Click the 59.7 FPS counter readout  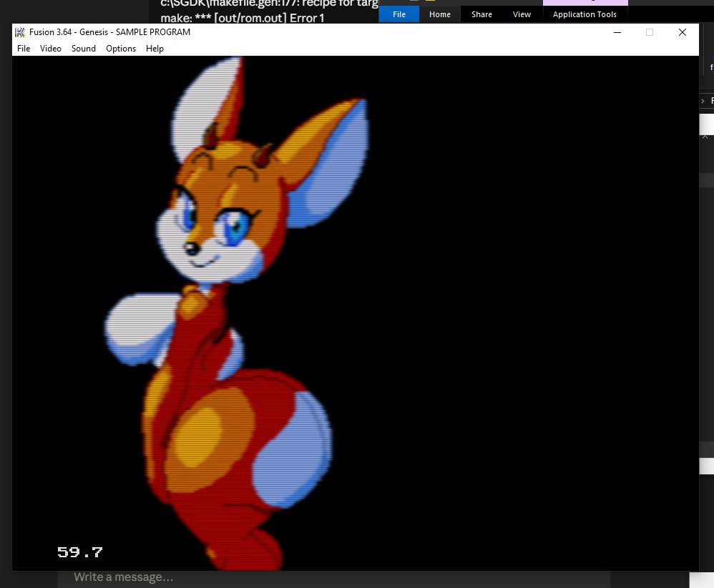pyautogui.click(x=80, y=552)
